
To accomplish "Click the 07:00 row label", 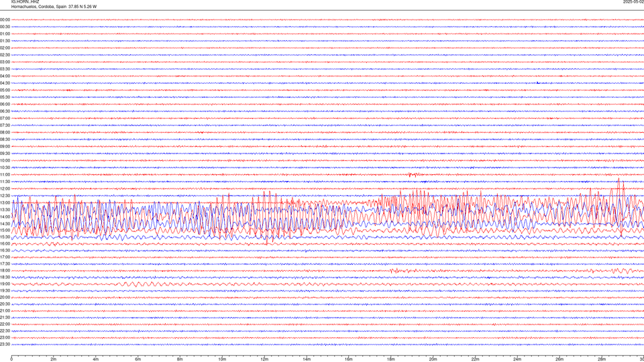I will click(x=5, y=118).
